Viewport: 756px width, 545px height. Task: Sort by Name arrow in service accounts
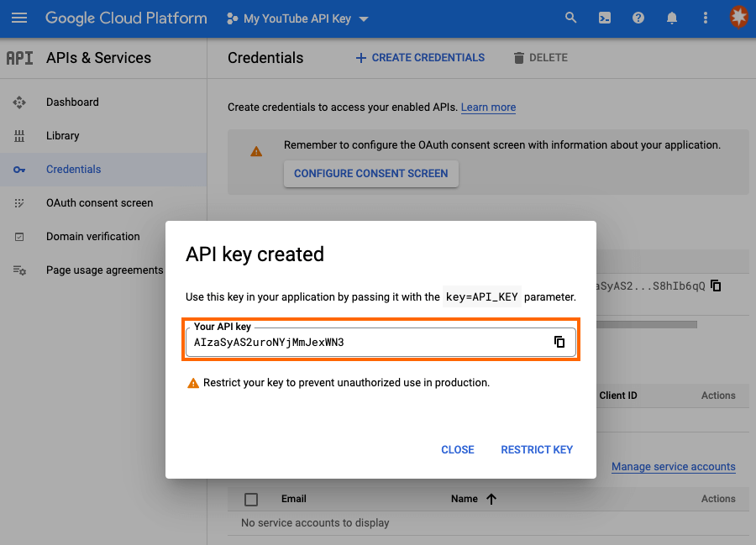[491, 499]
